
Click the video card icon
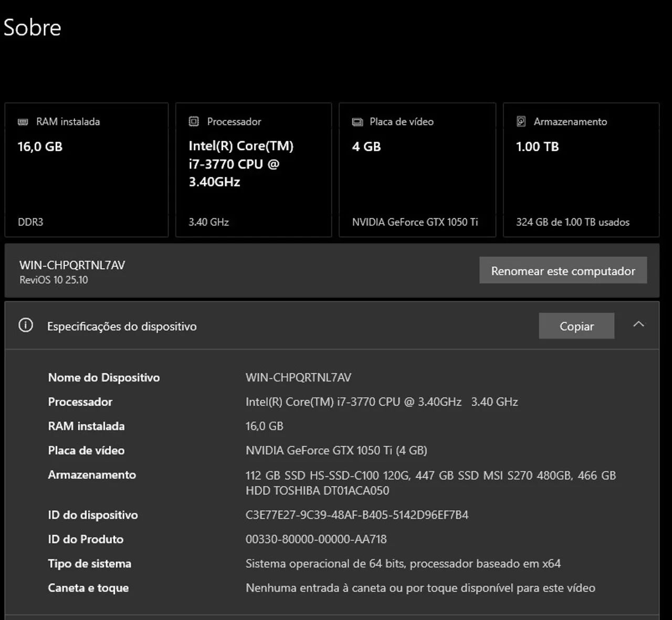pyautogui.click(x=358, y=122)
